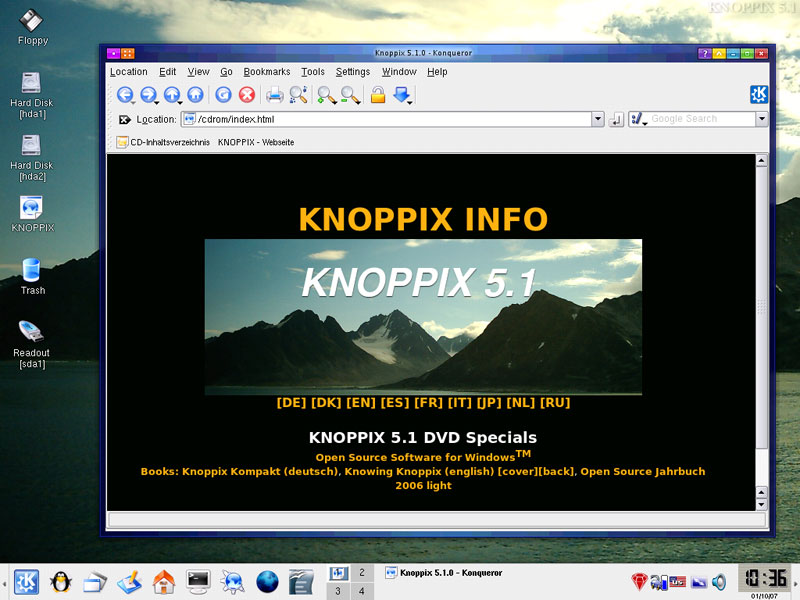Switch to virtual desktop 2 in the pager

click(x=362, y=572)
